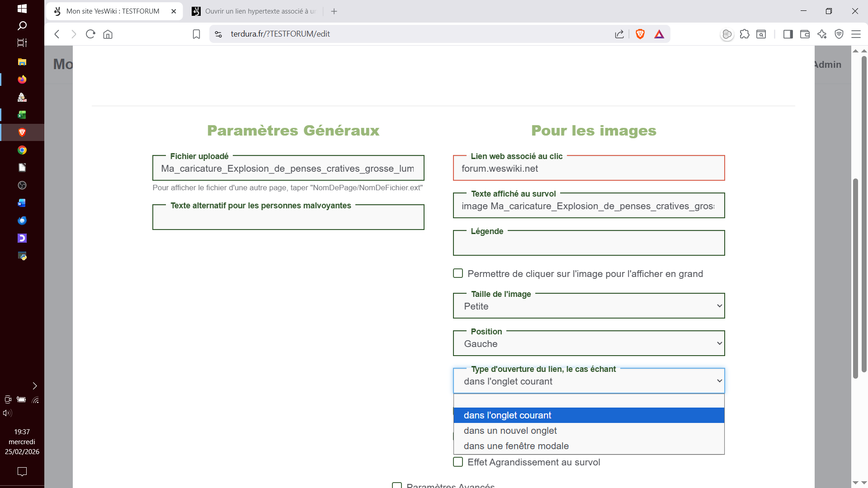Screen dimensions: 868x488
Task: Switch to the 'Ouvrir un lien hypertexte' tab
Action: click(255, 11)
